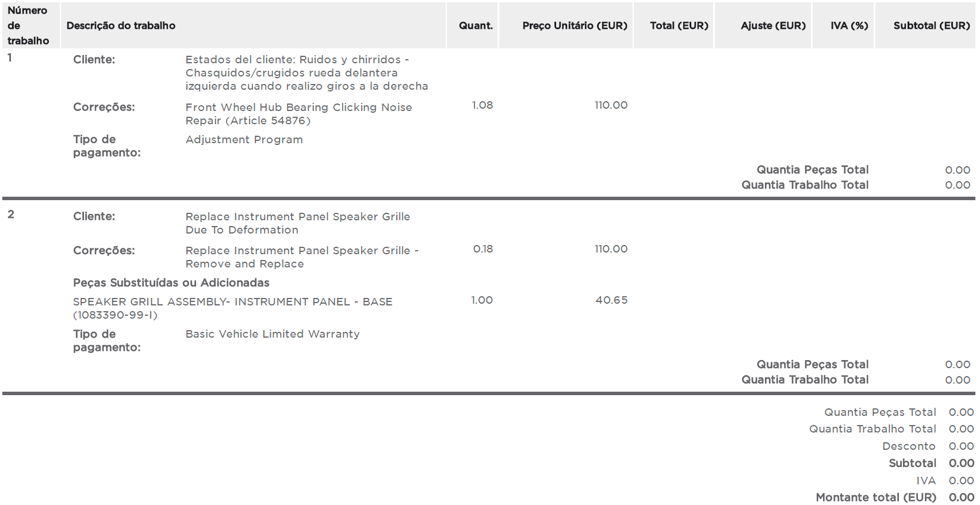Click the 'Descrição do trabalho' column header

(x=121, y=26)
